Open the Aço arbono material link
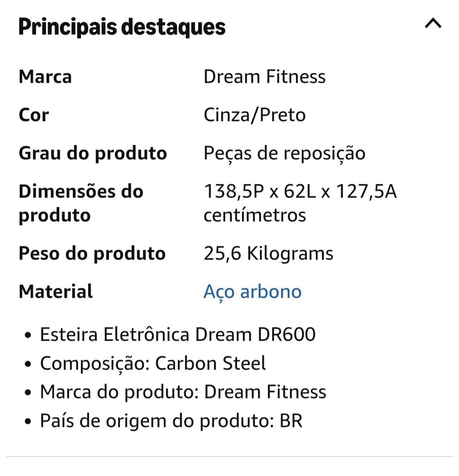Image resolution: width=459 pixels, height=476 pixels. tap(253, 292)
